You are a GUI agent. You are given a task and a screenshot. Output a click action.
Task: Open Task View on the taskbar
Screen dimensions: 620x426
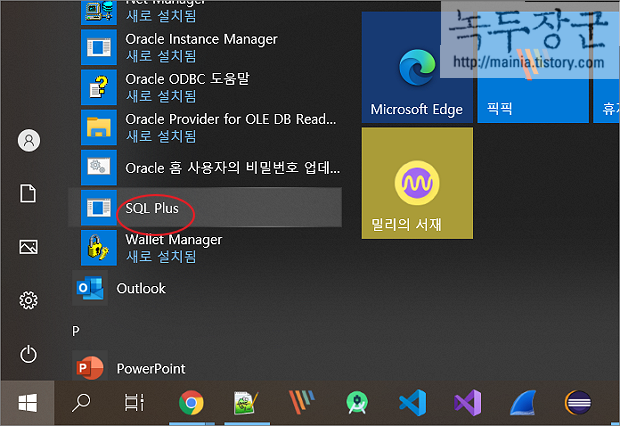coord(134,403)
